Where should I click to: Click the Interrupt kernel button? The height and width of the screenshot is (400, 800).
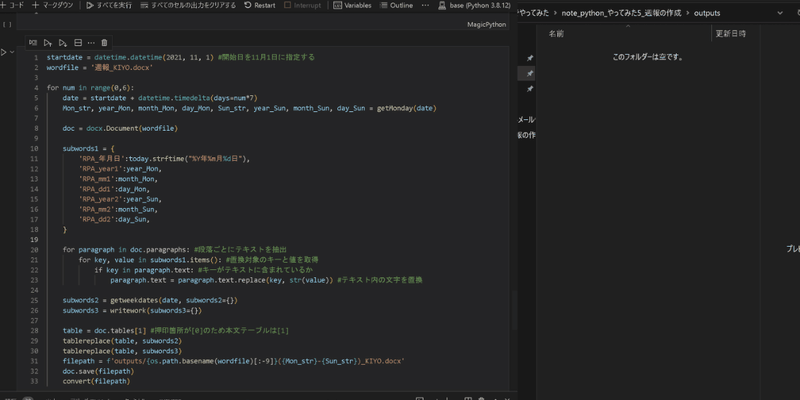click(x=303, y=5)
